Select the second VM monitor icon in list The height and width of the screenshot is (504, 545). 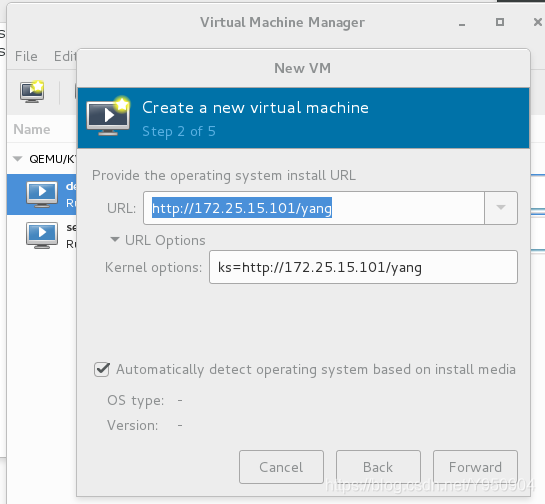(42, 235)
